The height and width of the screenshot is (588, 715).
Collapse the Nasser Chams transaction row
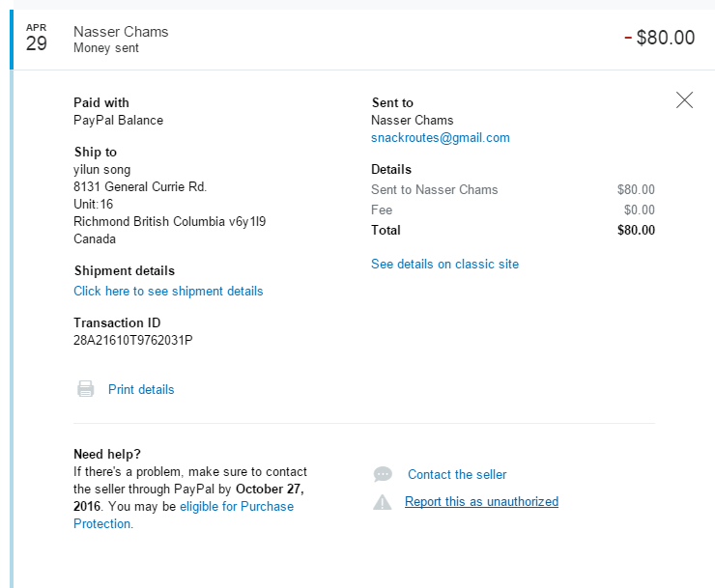coord(362,40)
